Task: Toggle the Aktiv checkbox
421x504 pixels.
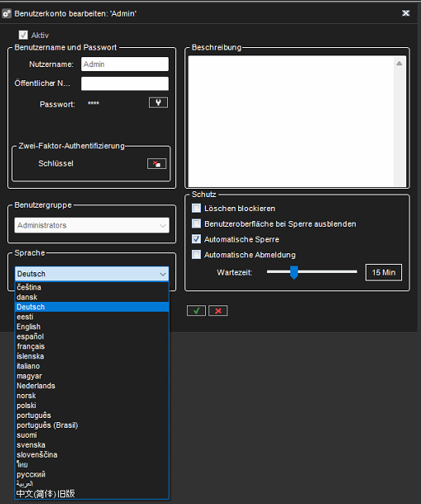Action: point(23,35)
